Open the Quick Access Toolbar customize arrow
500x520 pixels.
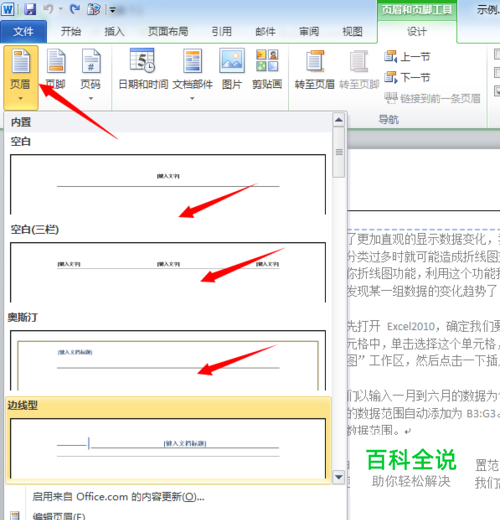coord(113,10)
